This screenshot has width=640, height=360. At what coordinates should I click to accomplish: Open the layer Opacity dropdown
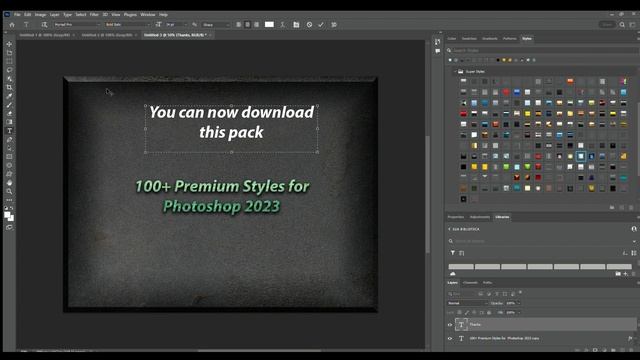[x=518, y=303]
